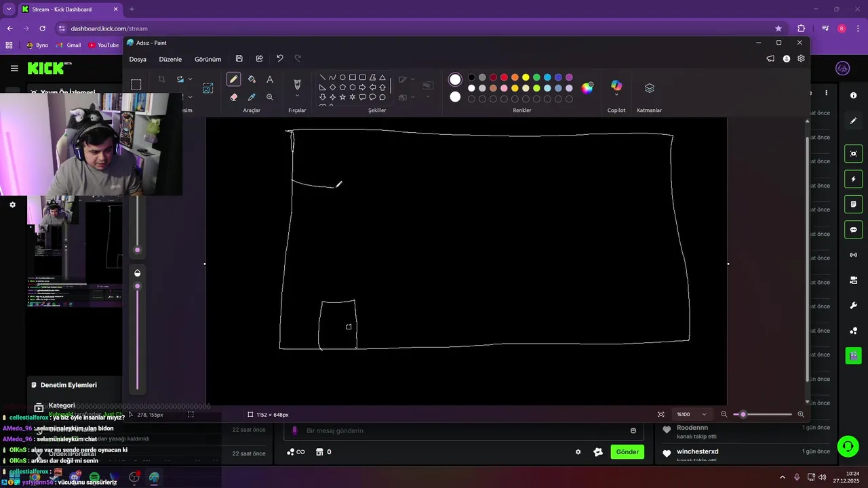Select the five-point Star shape
Image resolution: width=868 pixels, height=488 pixels.
(x=342, y=97)
